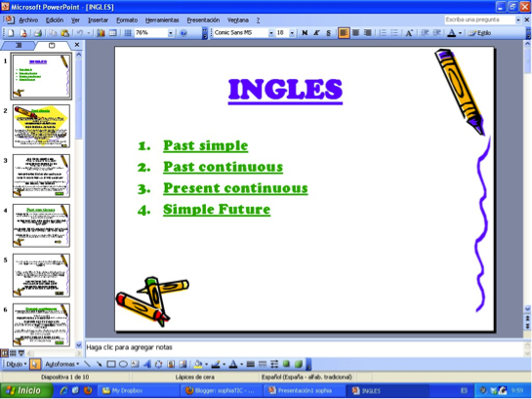The height and width of the screenshot is (399, 532).
Task: Open the Insertar menu
Action: [98, 20]
